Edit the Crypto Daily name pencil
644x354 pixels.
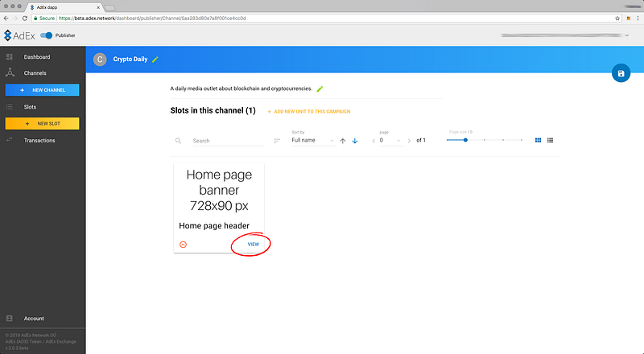[x=155, y=60]
